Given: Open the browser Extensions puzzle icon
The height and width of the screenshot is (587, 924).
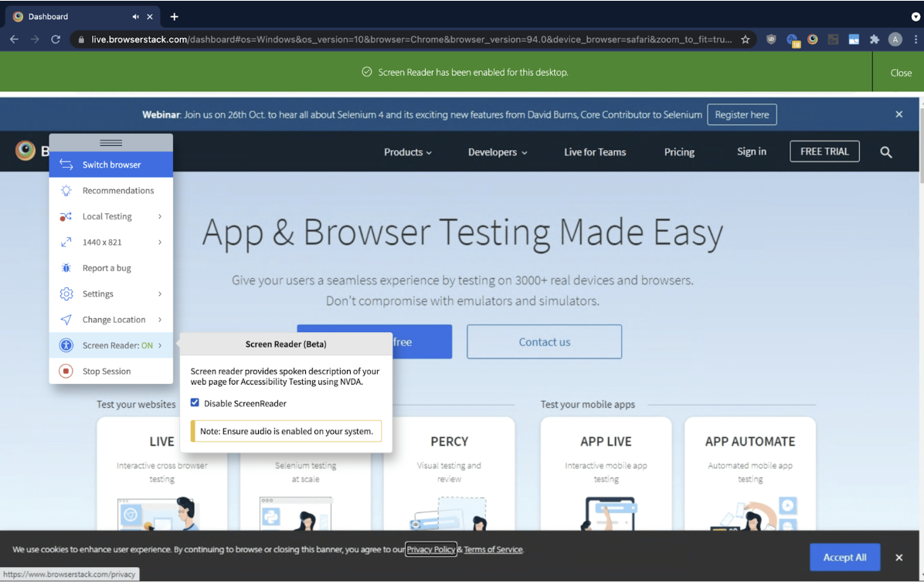Looking at the screenshot, I should point(875,39).
